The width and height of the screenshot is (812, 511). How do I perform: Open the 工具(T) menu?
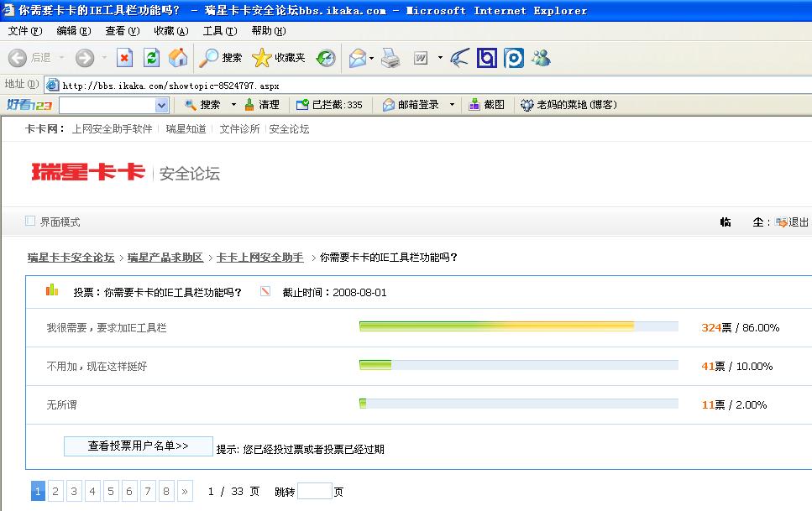pyautogui.click(x=219, y=31)
